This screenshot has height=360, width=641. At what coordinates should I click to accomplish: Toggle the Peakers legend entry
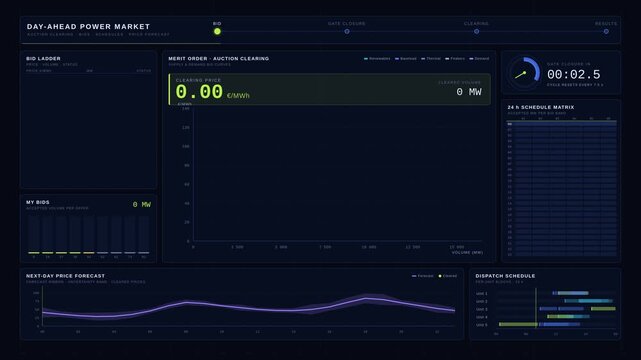point(455,58)
